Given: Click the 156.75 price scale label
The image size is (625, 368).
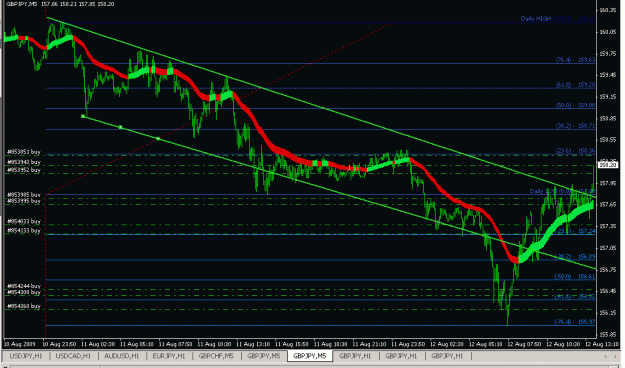Looking at the screenshot, I should [608, 270].
